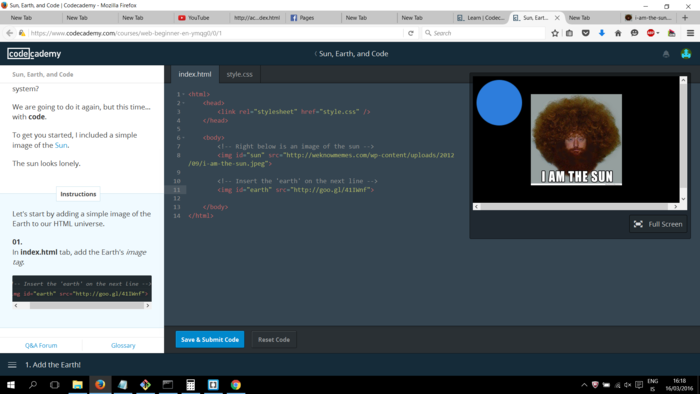The width and height of the screenshot is (700, 394).
Task: Click the Codecademy logo
Action: (34, 54)
